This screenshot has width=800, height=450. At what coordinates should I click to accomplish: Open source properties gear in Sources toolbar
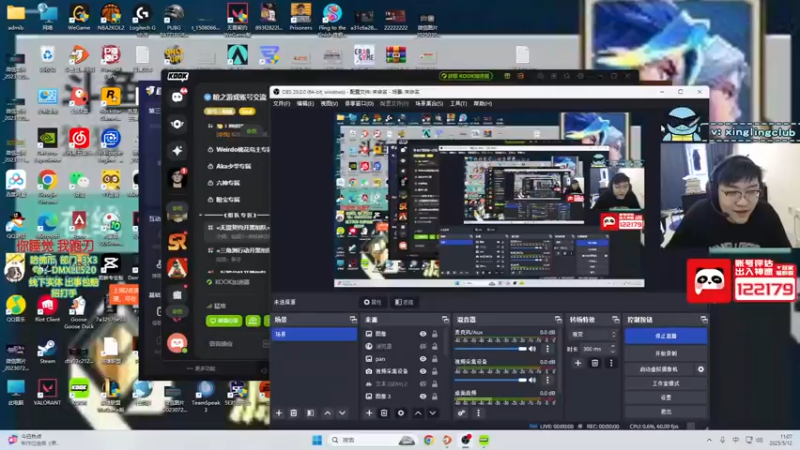pos(401,413)
